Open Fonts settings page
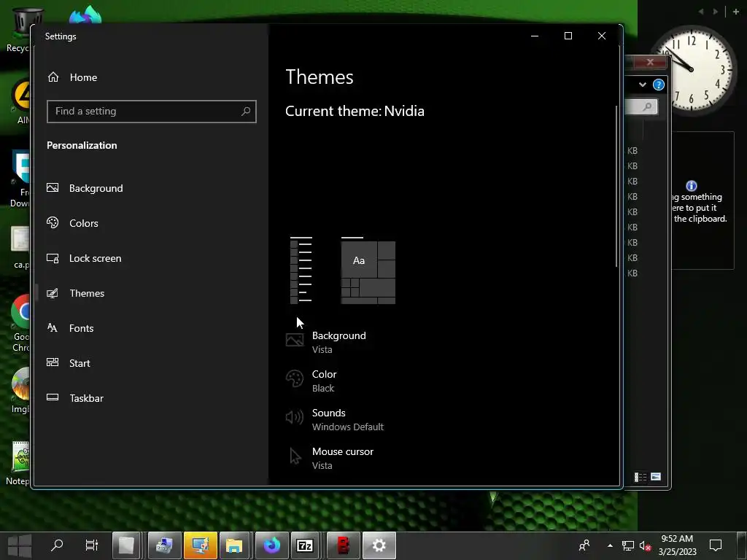747x560 pixels. coord(70,328)
